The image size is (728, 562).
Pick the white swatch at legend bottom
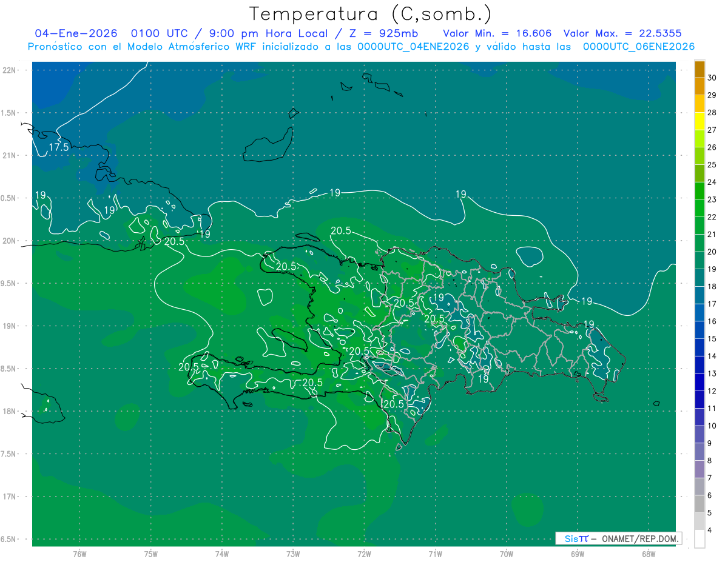click(699, 538)
